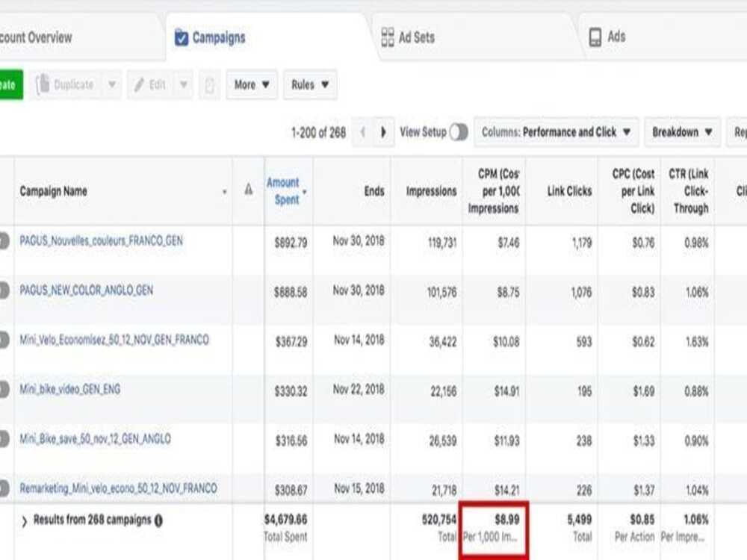
Task: Click the results info icon
Action: point(158,521)
